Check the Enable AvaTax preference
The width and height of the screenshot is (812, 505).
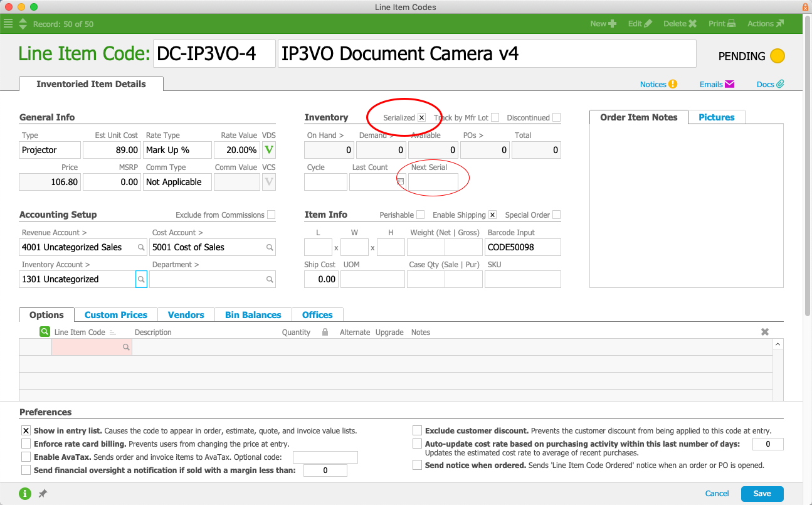(x=26, y=457)
